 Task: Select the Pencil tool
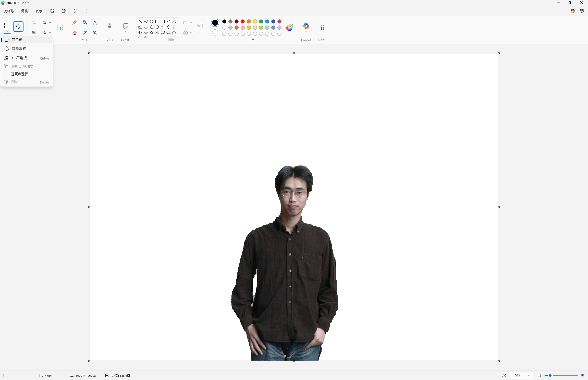(x=74, y=22)
